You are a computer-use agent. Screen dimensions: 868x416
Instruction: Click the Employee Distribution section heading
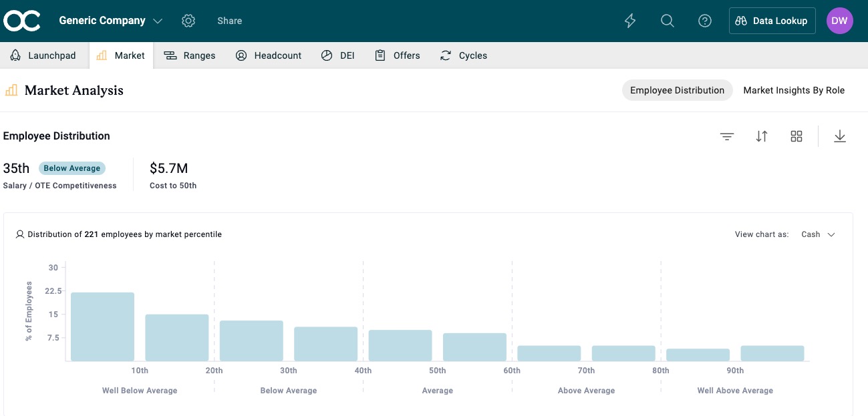click(57, 136)
